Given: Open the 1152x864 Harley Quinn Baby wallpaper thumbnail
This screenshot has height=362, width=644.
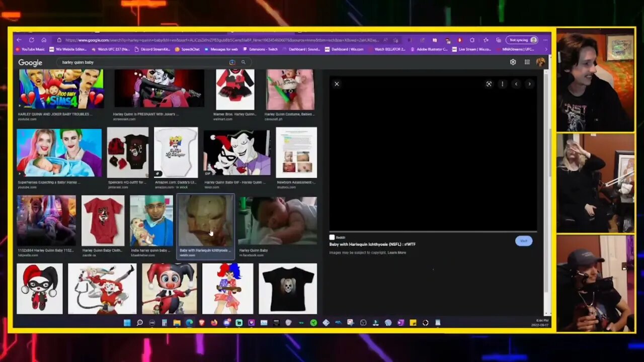Looking at the screenshot, I should [46, 220].
